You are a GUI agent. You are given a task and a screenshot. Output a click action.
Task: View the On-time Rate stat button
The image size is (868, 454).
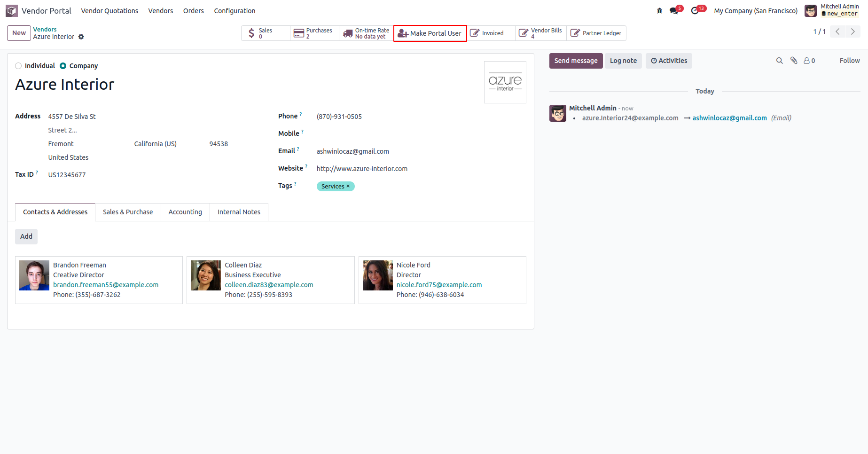point(366,33)
